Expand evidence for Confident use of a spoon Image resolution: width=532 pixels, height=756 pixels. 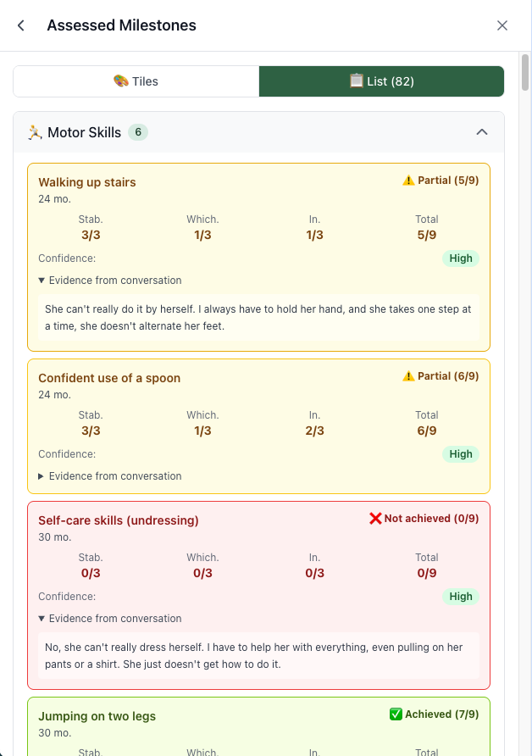tap(110, 476)
